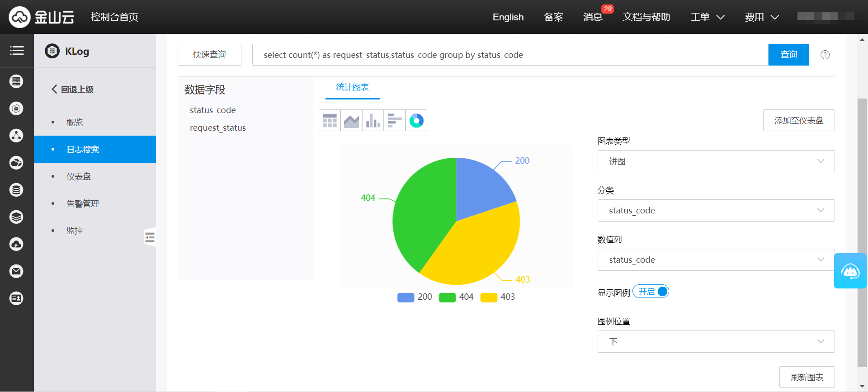Click the blue 查询 button
This screenshot has height=392, width=868.
(x=788, y=55)
